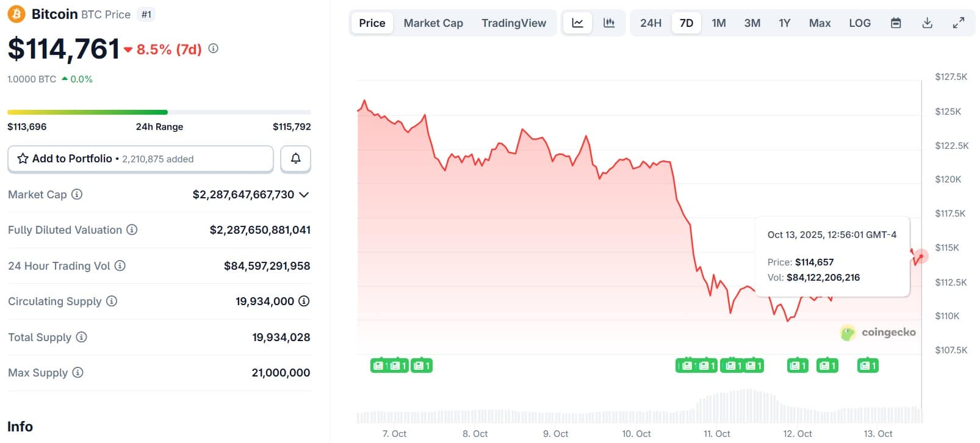The width and height of the screenshot is (980, 443).
Task: Expand chart to fullscreen
Action: tap(959, 23)
